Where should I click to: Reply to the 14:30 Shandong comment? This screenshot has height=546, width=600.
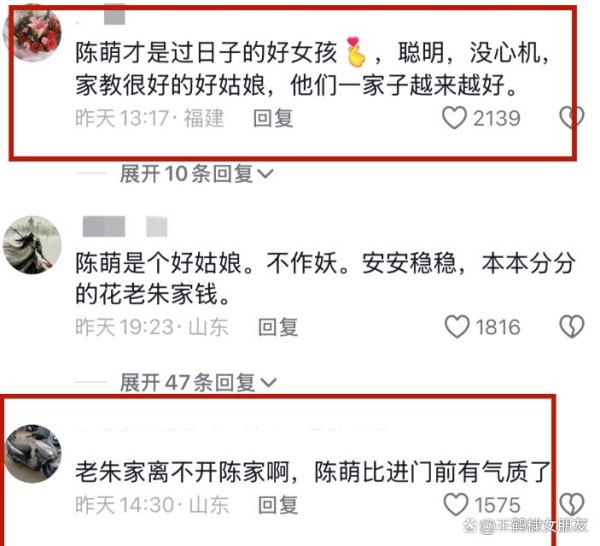pos(278,505)
